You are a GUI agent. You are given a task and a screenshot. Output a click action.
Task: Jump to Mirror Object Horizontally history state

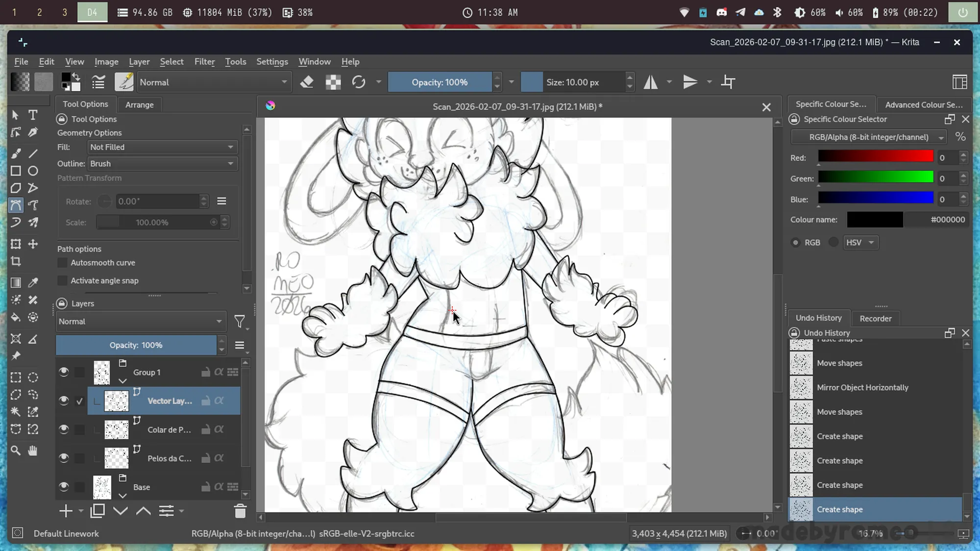(862, 387)
